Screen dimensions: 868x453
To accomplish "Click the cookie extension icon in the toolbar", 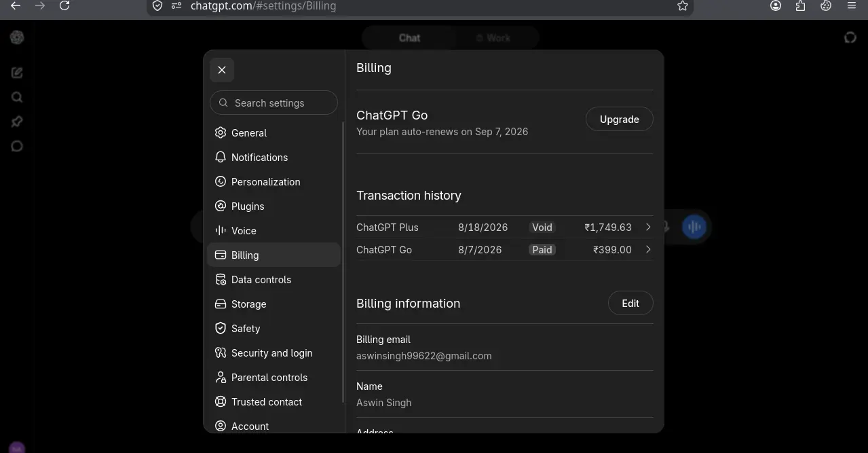I will click(x=826, y=5).
